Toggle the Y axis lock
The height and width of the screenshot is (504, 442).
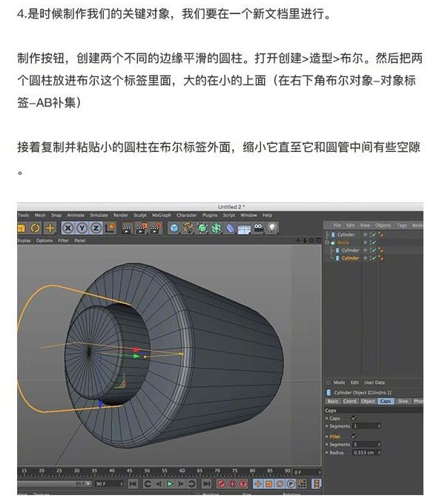click(x=82, y=228)
